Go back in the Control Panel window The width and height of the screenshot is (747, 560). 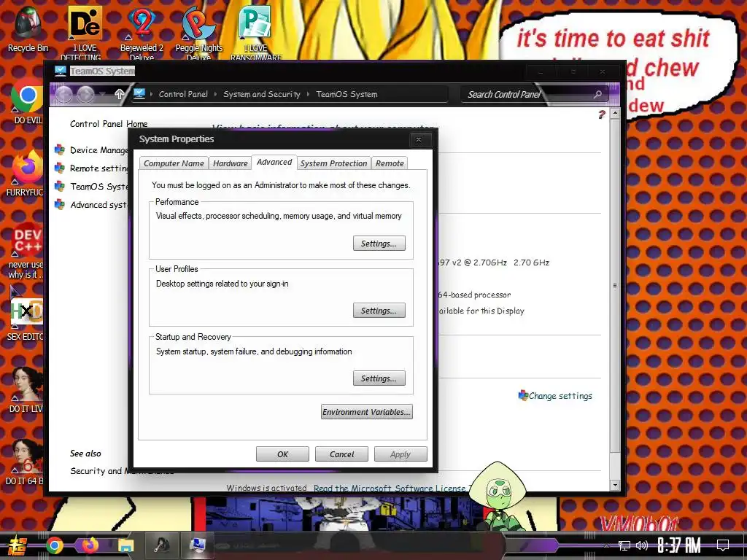[x=64, y=94]
